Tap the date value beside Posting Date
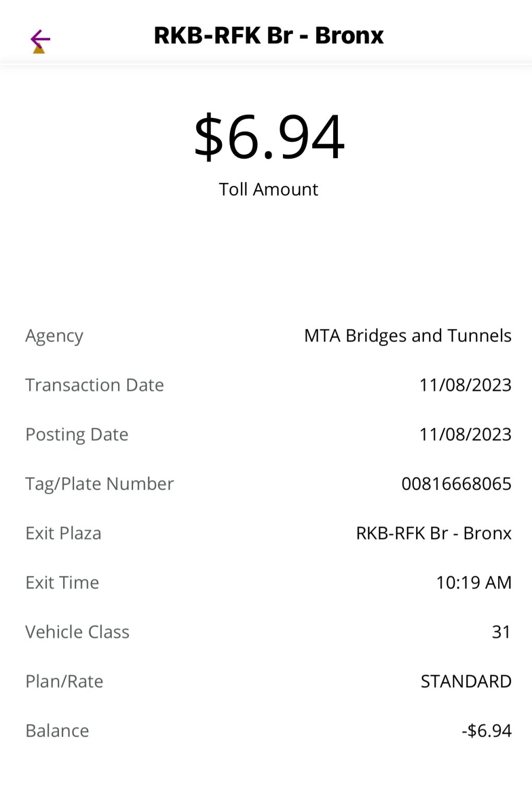 pyautogui.click(x=465, y=434)
